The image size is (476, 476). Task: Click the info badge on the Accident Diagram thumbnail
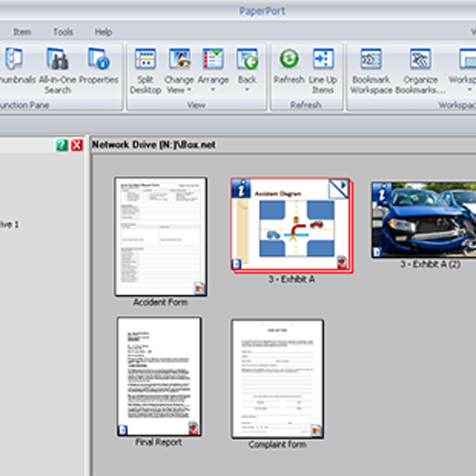(241, 189)
